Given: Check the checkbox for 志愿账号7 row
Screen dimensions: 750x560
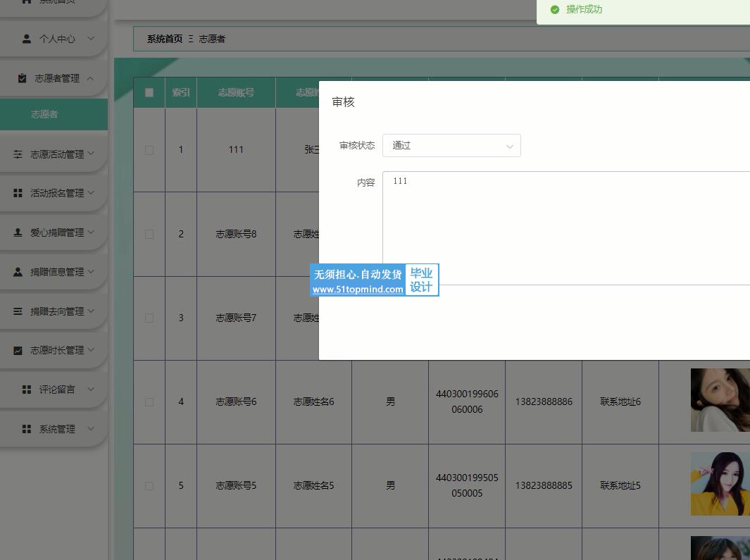Looking at the screenshot, I should pos(149,318).
